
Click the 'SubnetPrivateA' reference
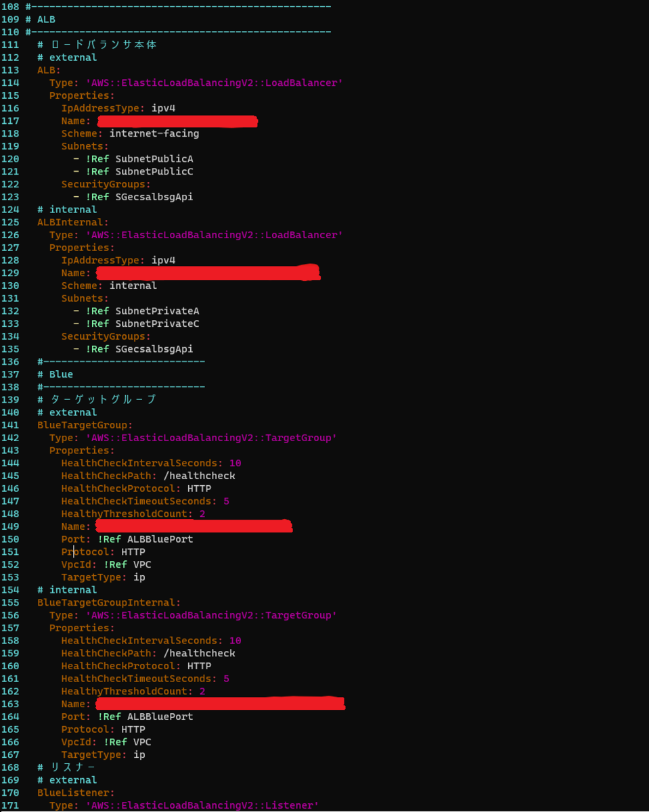click(x=157, y=311)
